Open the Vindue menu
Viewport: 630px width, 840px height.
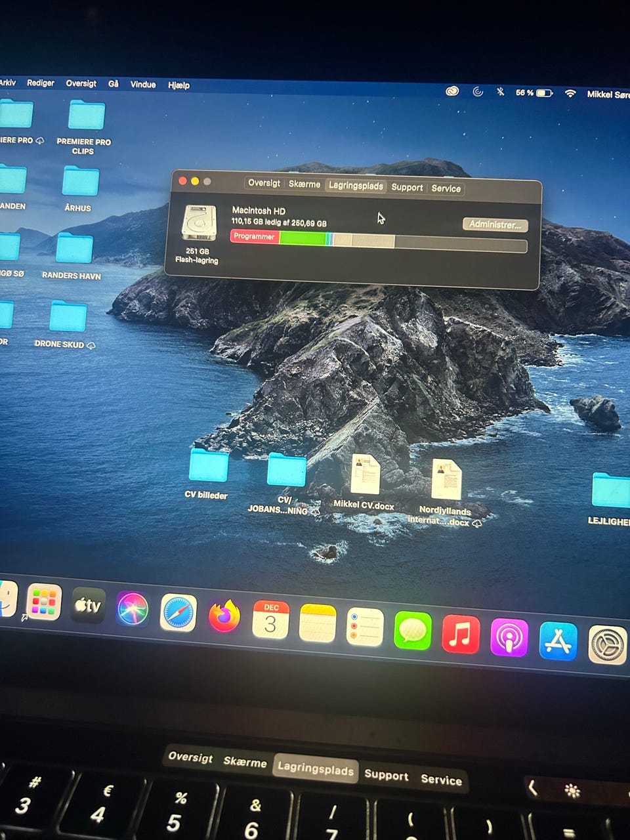[143, 85]
